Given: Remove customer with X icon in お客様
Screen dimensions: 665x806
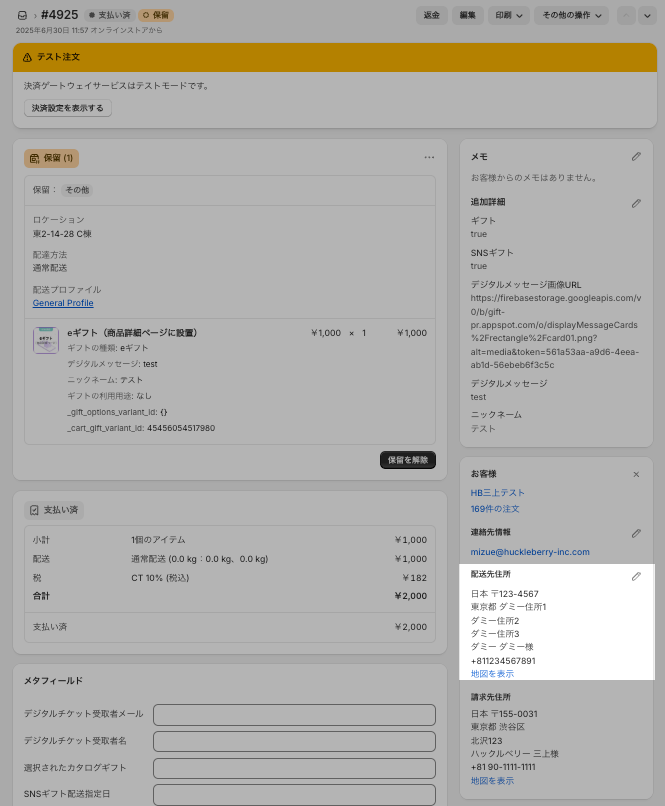Looking at the screenshot, I should coord(636,474).
